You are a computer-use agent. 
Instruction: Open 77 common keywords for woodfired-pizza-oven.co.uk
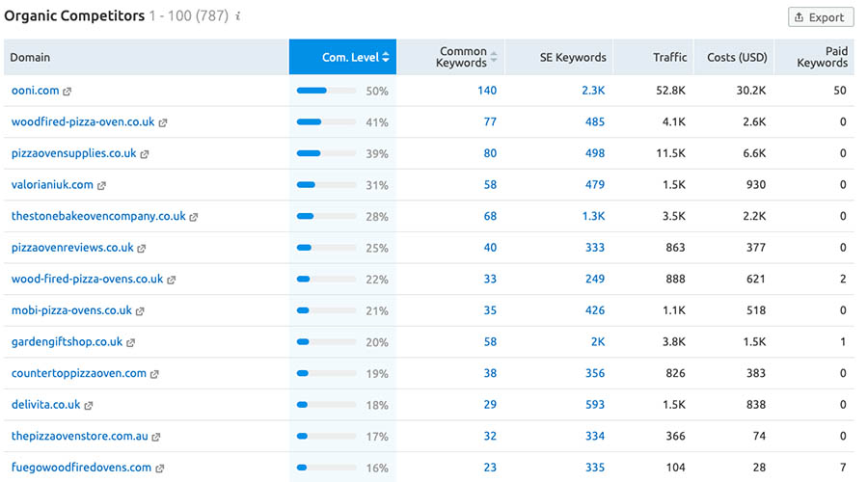(490, 122)
